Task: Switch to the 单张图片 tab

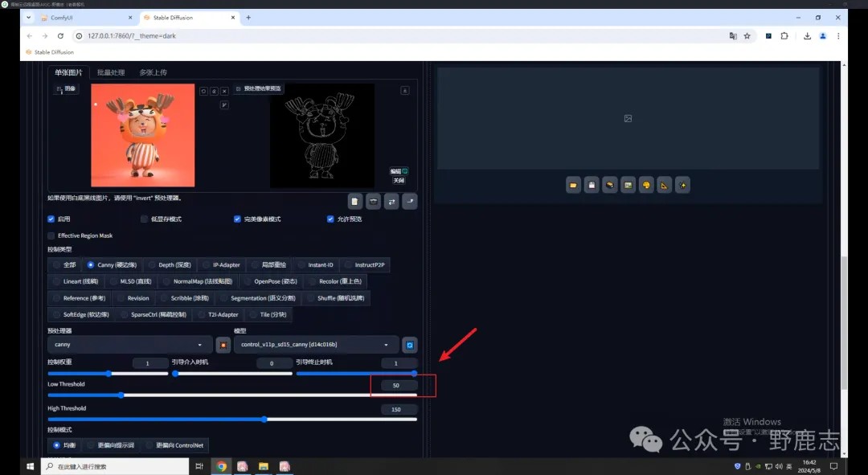Action: [x=68, y=72]
